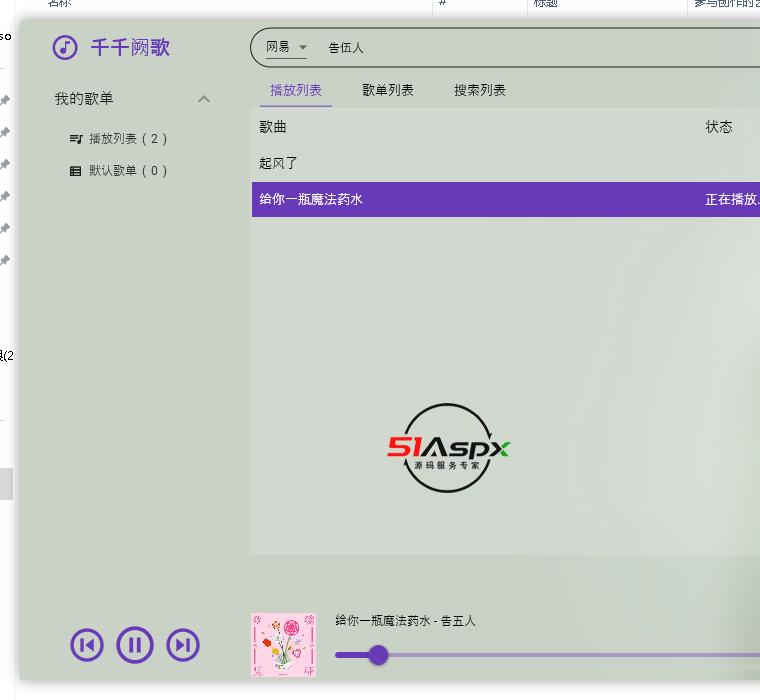Switch to the 歌单列表 tab
760x700 pixels.
[388, 90]
